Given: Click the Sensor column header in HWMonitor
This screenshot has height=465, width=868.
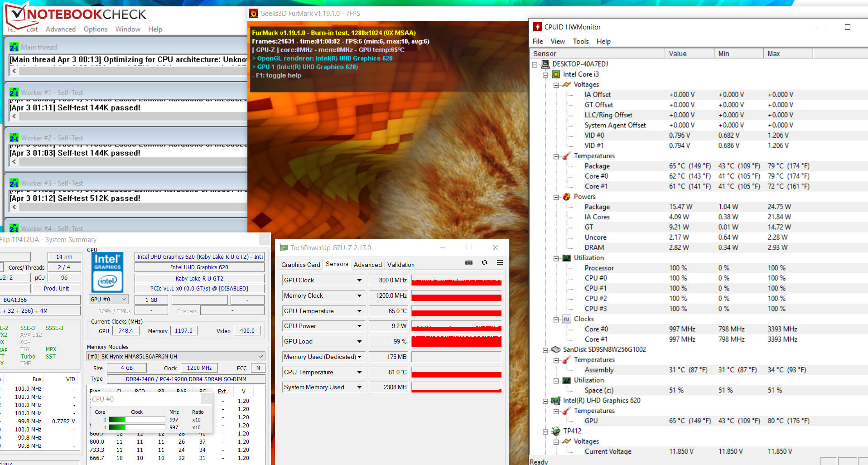Looking at the screenshot, I should (597, 53).
